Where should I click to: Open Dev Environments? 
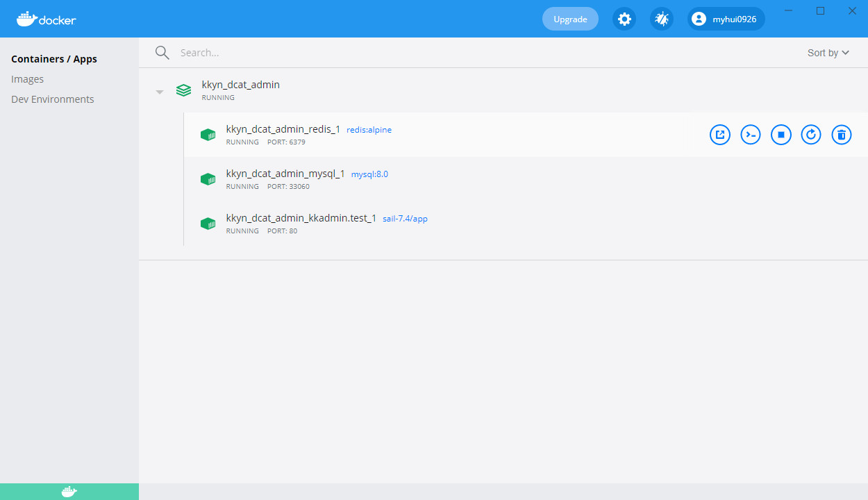pyautogui.click(x=52, y=99)
